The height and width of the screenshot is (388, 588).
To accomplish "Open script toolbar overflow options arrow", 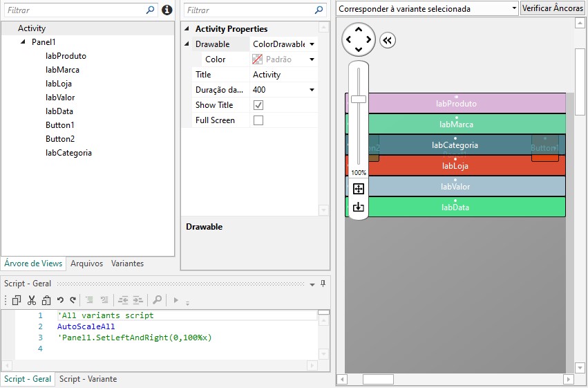I will click(187, 302).
